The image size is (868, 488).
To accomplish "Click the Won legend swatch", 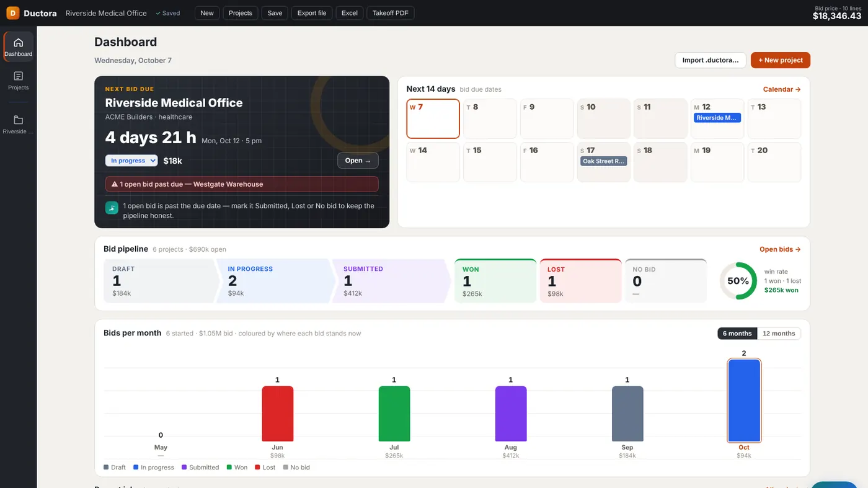I will [229, 467].
